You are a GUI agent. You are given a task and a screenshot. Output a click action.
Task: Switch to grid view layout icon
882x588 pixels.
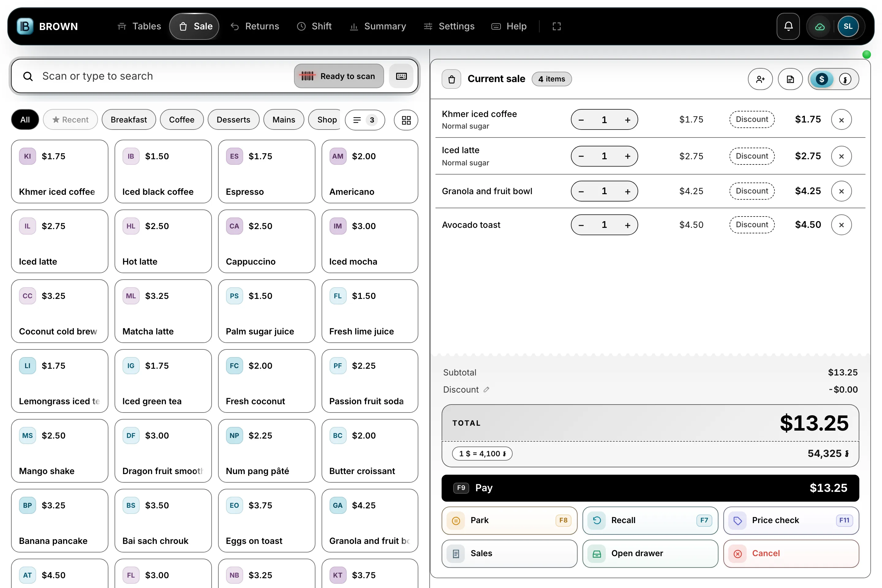click(x=406, y=120)
